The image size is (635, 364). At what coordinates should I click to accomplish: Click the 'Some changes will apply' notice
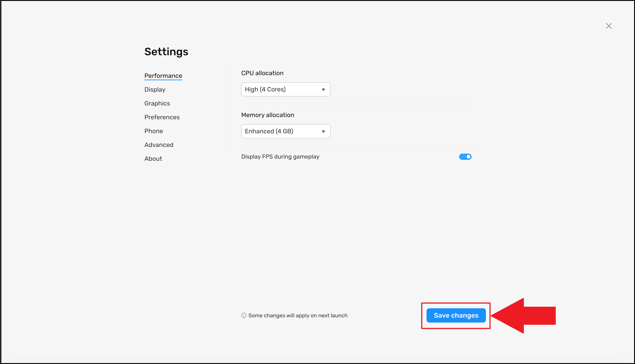point(298,315)
